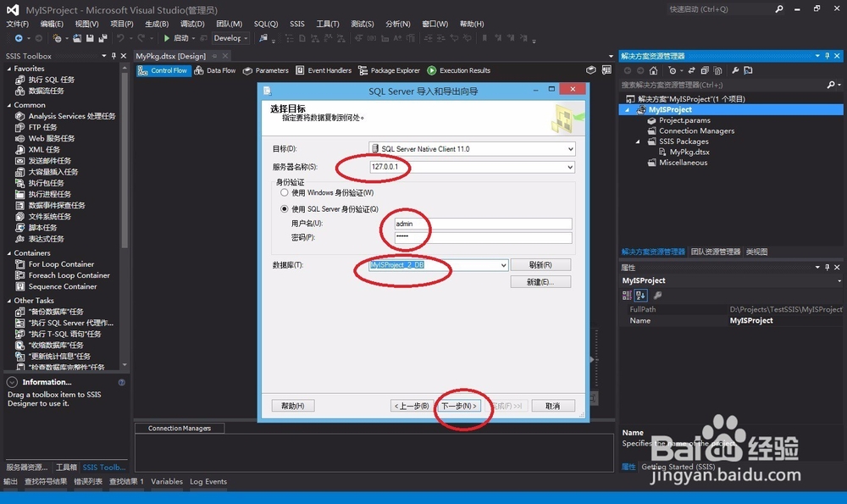The image size is (847, 504).
Task: Collapse the Favorites group in SSIS Toolbox
Action: coord(9,69)
